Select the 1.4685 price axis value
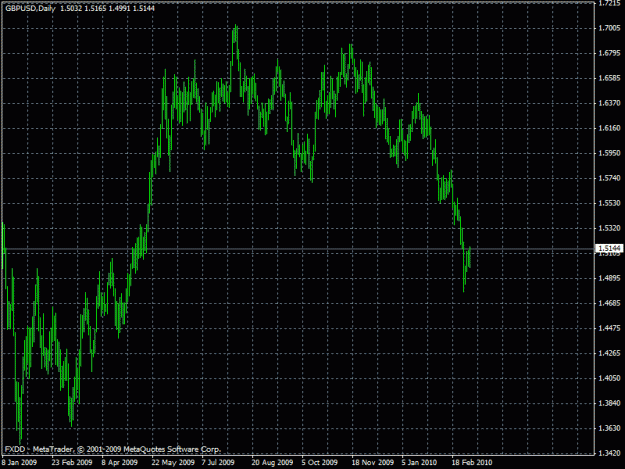This screenshot has width=625, height=469. (610, 303)
